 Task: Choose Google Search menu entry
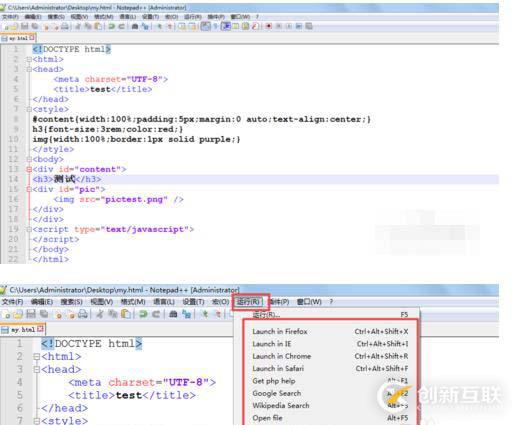pyautogui.click(x=330, y=393)
